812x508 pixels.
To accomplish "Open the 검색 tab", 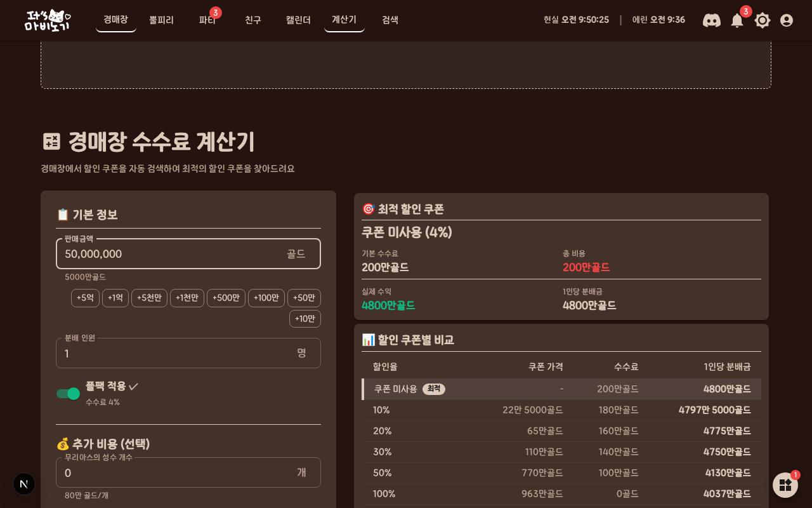I will click(390, 20).
